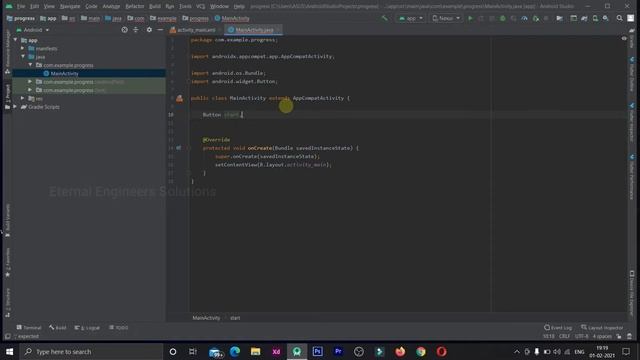Open the Task View button on taskbar
The height and width of the screenshot is (360, 640).
click(x=193, y=351)
